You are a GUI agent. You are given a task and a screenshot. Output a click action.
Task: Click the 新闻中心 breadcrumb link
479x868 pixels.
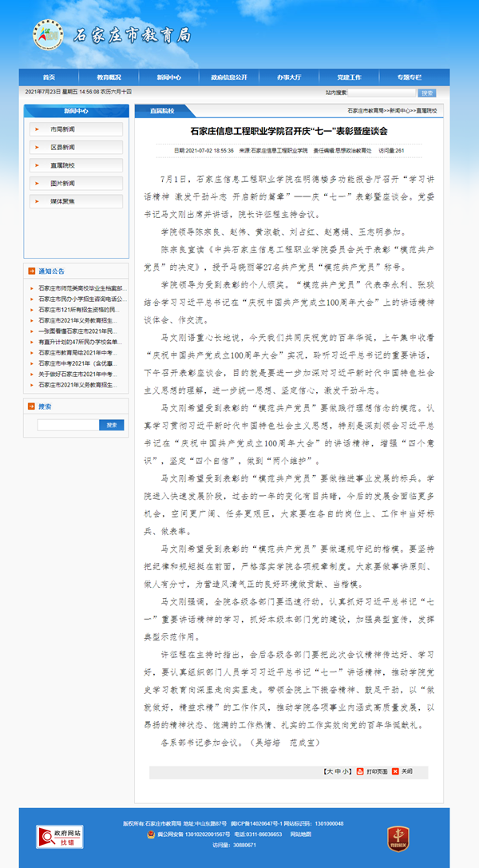pyautogui.click(x=400, y=110)
